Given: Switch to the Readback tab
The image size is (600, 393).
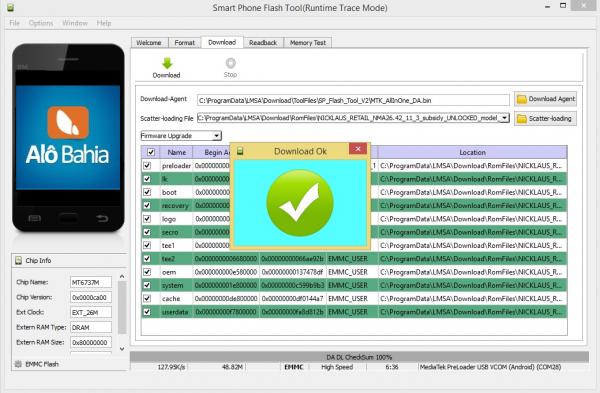Looking at the screenshot, I should tap(263, 43).
